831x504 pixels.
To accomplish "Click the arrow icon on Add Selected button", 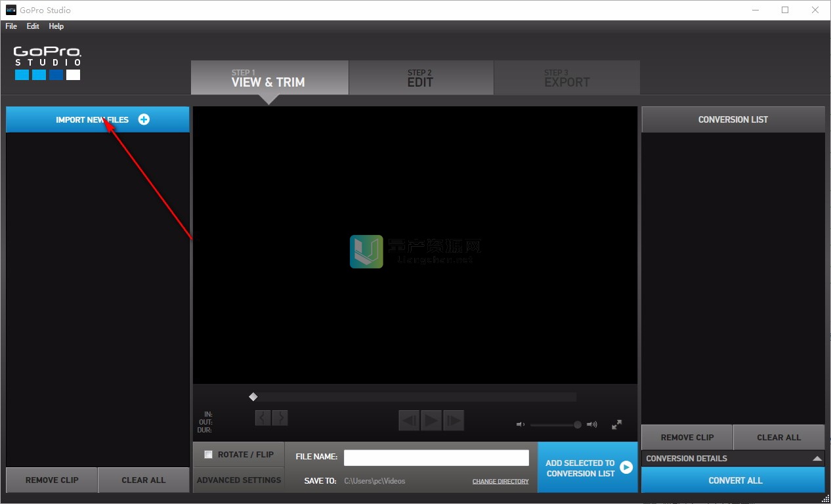I will pos(626,467).
